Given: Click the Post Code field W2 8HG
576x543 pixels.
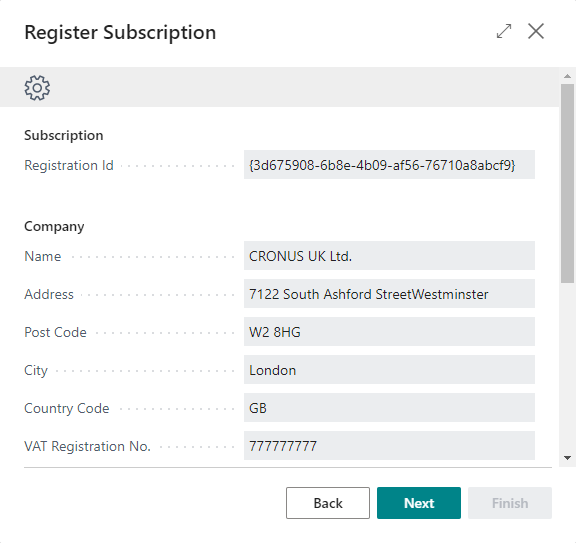Looking at the screenshot, I should 389,332.
